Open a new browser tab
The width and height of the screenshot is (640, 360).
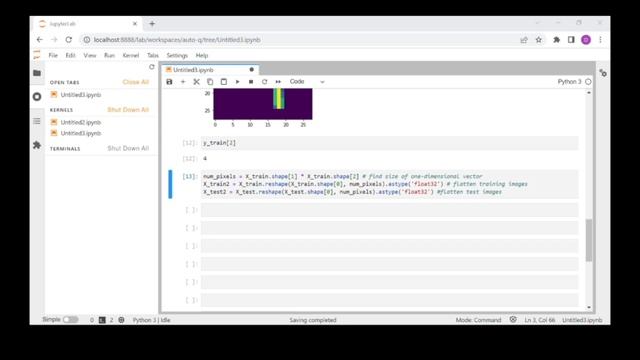(152, 24)
